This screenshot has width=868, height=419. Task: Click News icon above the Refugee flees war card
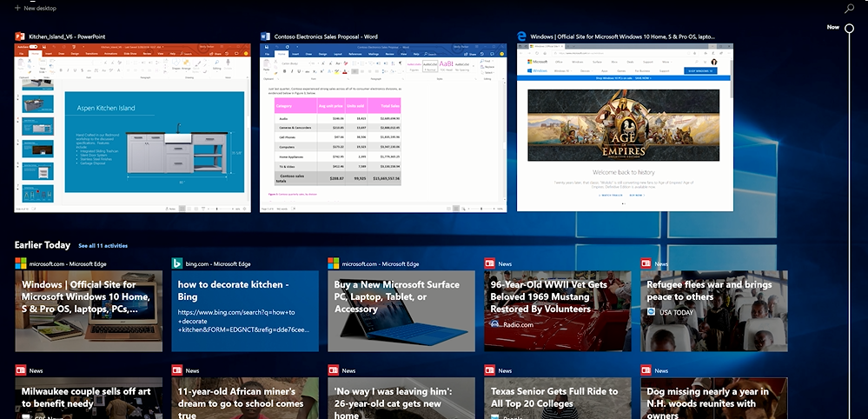point(646,263)
